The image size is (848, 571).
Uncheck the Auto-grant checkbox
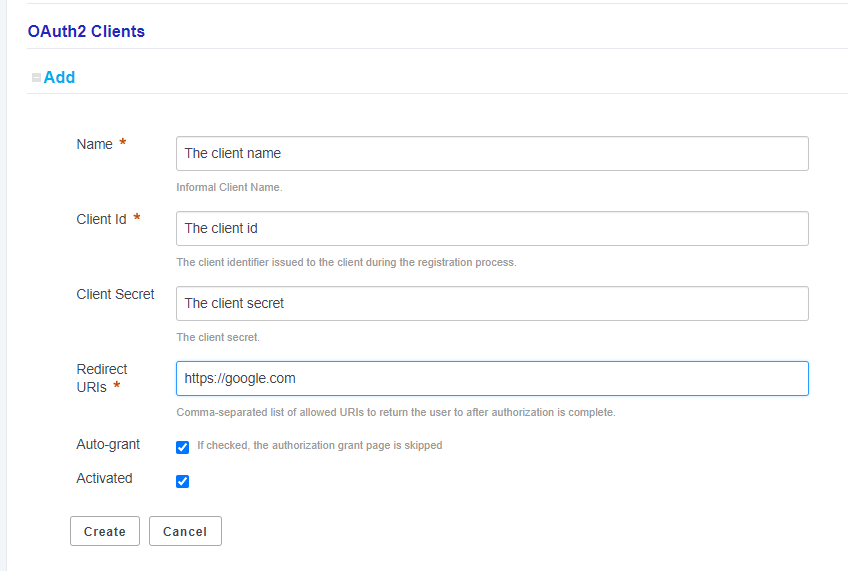tap(182, 447)
